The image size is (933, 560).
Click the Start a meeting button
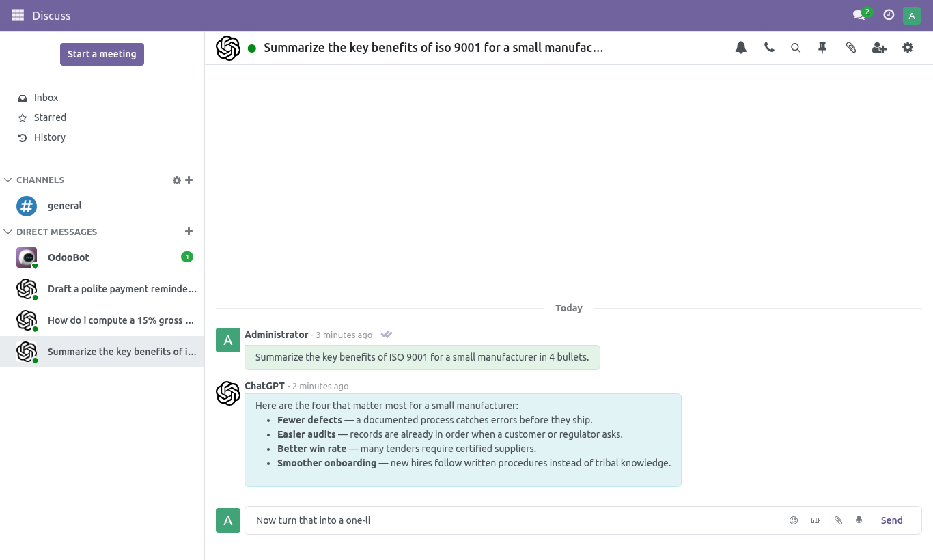[102, 54]
